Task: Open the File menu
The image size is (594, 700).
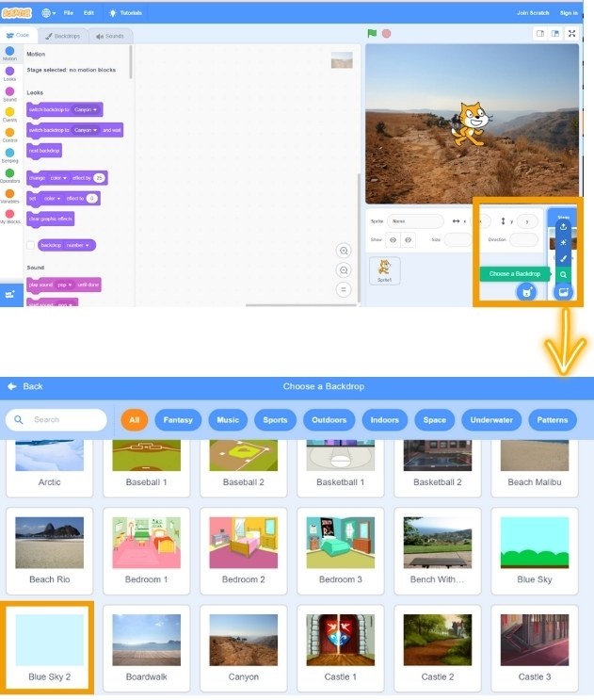Action: click(68, 13)
